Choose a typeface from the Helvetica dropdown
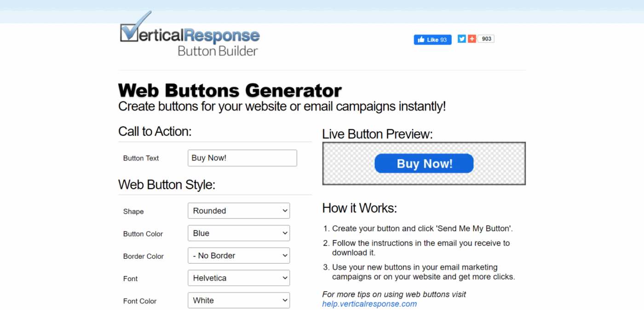Screen dimensions: 644x310 click(x=239, y=278)
